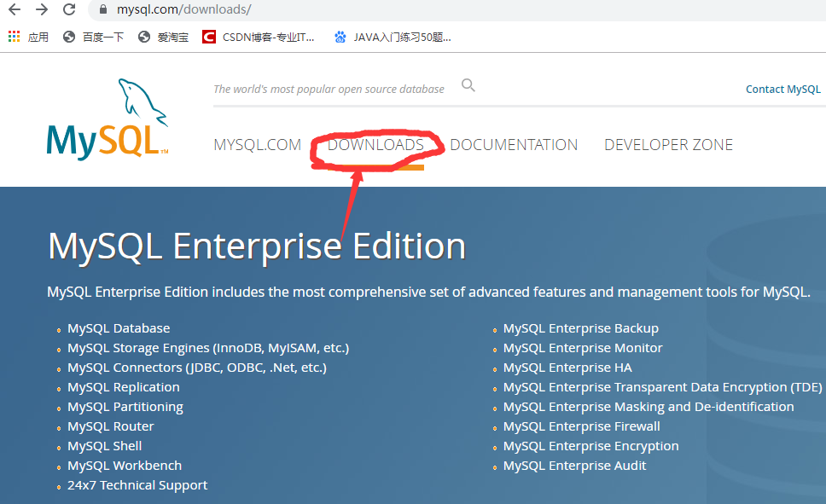Click the Contact MySQL link

(782, 89)
